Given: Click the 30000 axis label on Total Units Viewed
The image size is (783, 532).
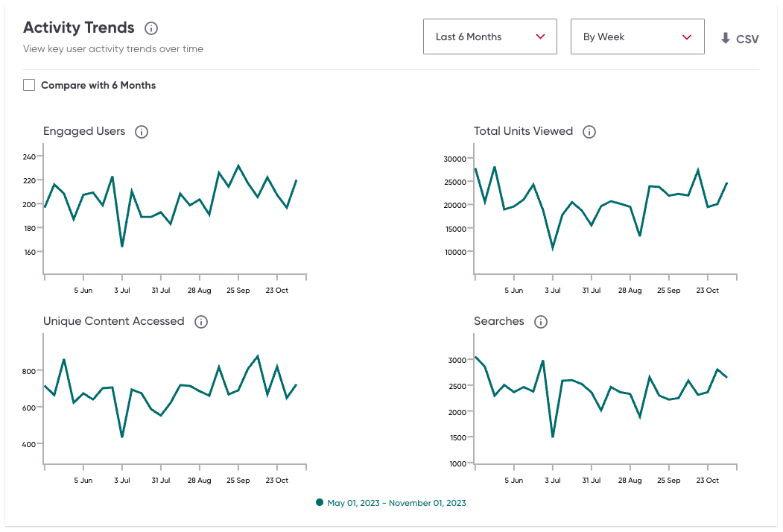Looking at the screenshot, I should point(454,159).
